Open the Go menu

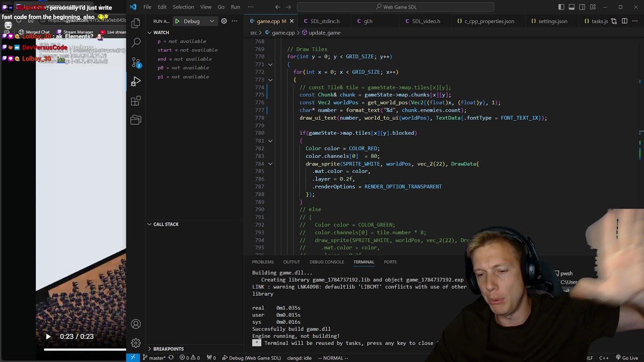click(221, 7)
